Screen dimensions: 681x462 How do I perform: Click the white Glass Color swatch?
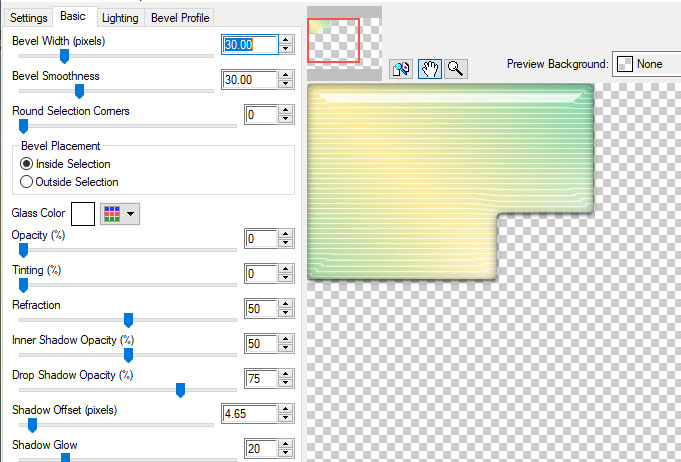tap(82, 213)
